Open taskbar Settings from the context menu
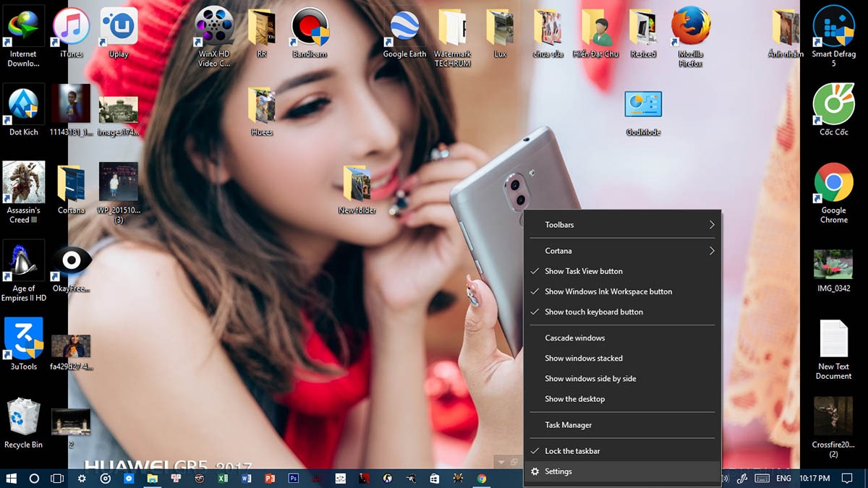Image resolution: width=868 pixels, height=488 pixels. point(622,471)
